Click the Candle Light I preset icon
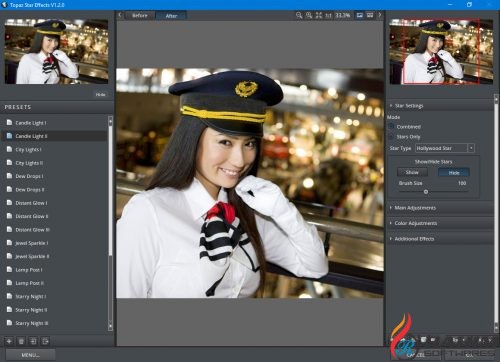 tap(9, 123)
